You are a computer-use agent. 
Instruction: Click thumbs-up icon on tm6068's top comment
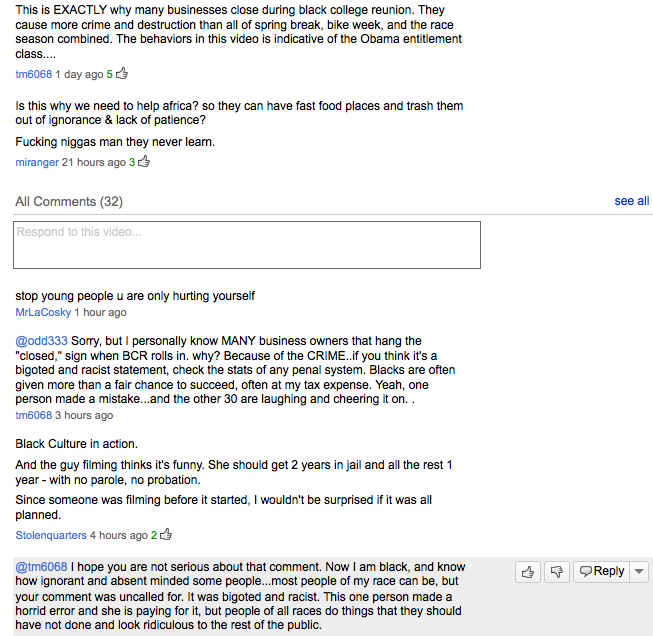(x=122, y=73)
